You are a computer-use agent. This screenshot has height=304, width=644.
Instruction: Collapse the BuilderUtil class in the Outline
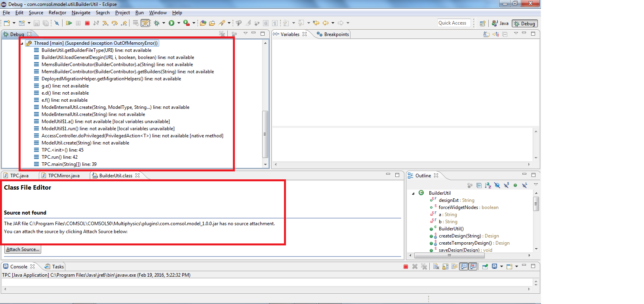tap(413, 194)
